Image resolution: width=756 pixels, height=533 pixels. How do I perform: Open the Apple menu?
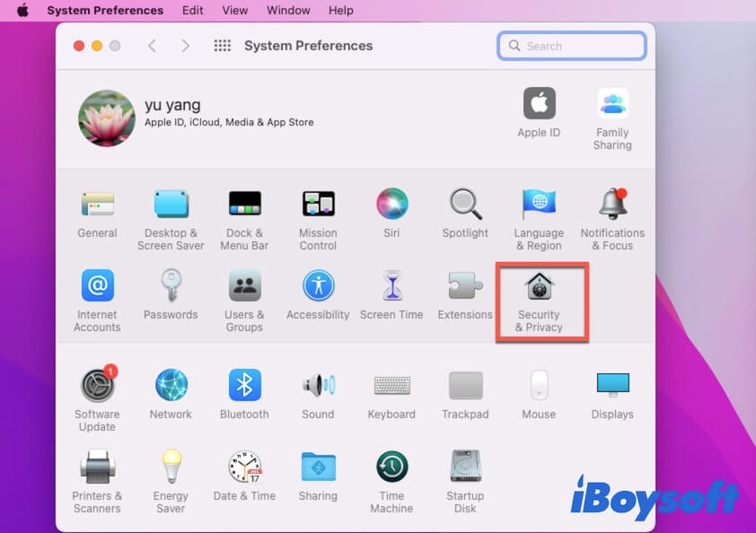point(22,10)
